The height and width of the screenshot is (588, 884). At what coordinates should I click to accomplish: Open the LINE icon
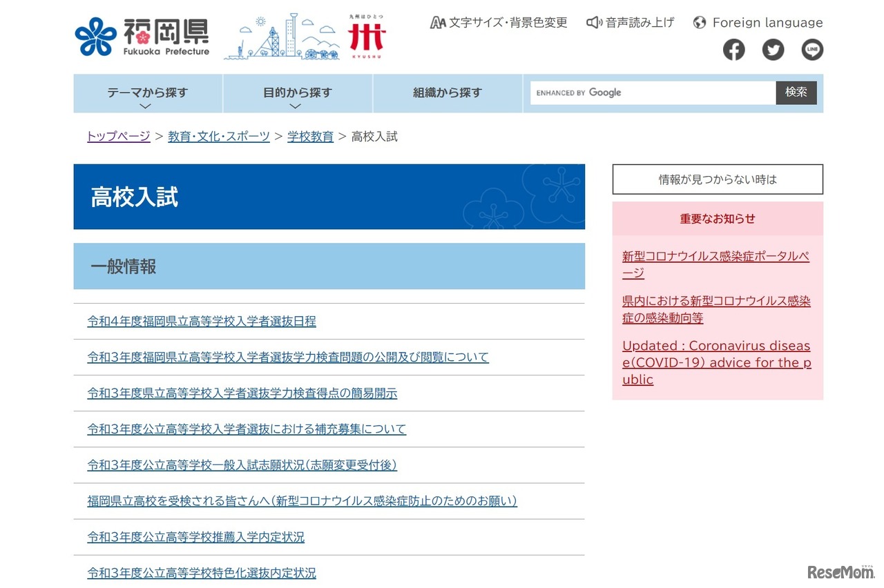812,49
